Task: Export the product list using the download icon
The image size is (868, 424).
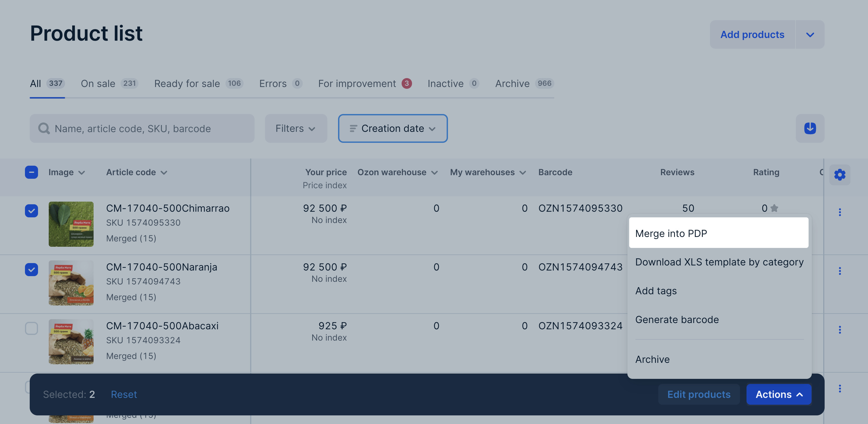Action: (810, 128)
